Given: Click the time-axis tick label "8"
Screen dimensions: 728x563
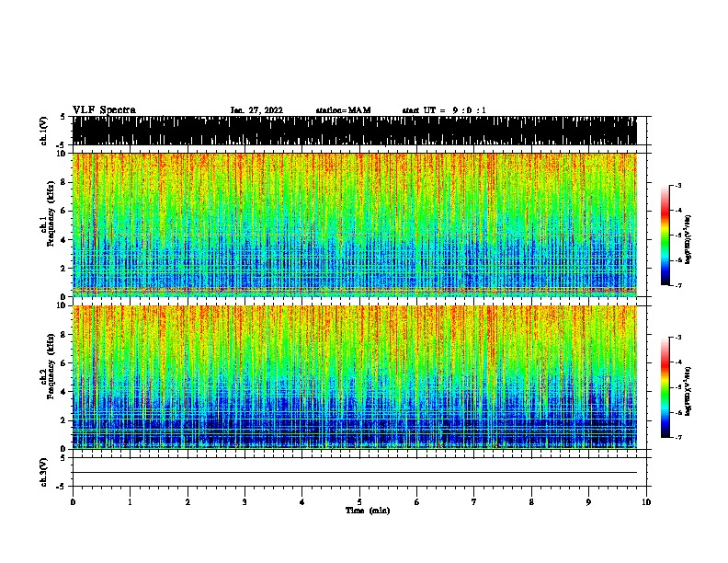Looking at the screenshot, I should point(531,502).
